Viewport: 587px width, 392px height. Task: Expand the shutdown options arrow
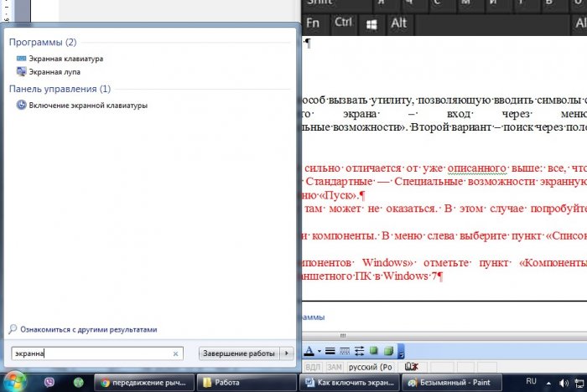(x=288, y=353)
